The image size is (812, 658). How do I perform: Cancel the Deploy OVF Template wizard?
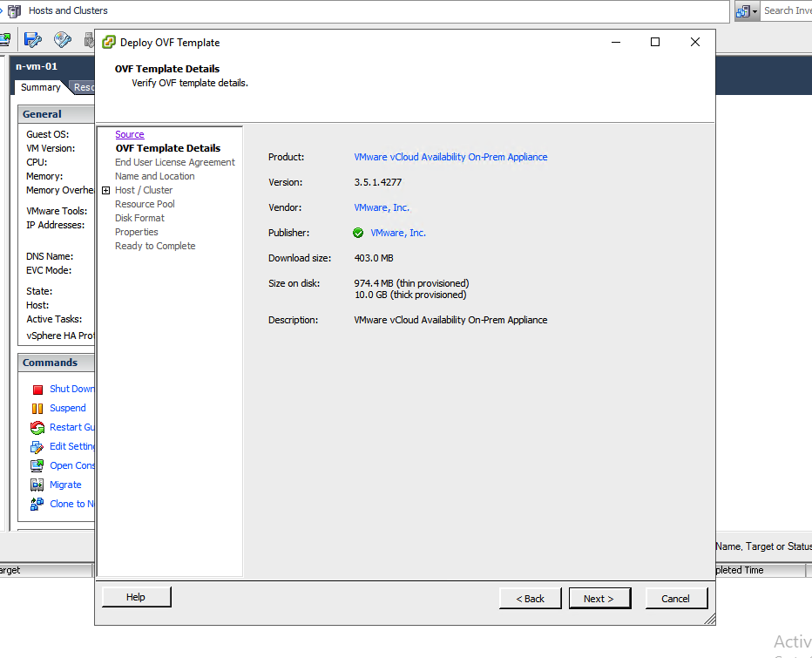tap(676, 599)
